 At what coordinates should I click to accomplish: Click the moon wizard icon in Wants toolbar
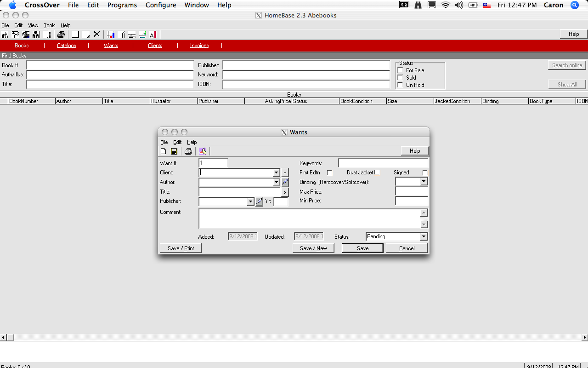point(203,151)
